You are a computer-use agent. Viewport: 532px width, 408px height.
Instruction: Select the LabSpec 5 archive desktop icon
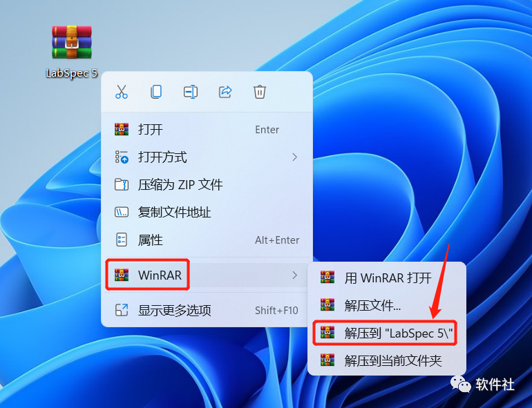coord(72,52)
